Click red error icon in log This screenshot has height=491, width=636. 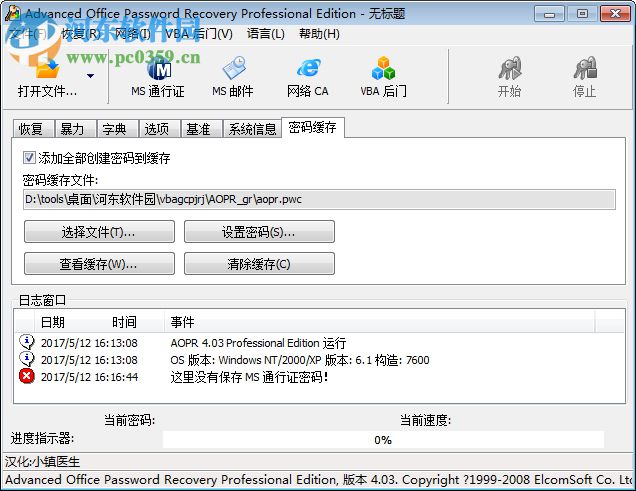pyautogui.click(x=27, y=376)
